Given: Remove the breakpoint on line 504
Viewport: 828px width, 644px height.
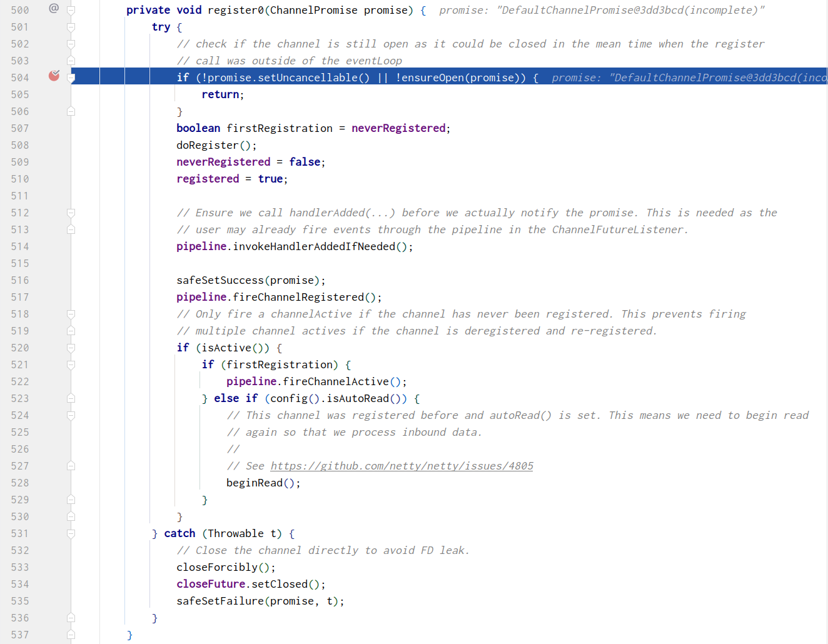Looking at the screenshot, I should [x=54, y=76].
